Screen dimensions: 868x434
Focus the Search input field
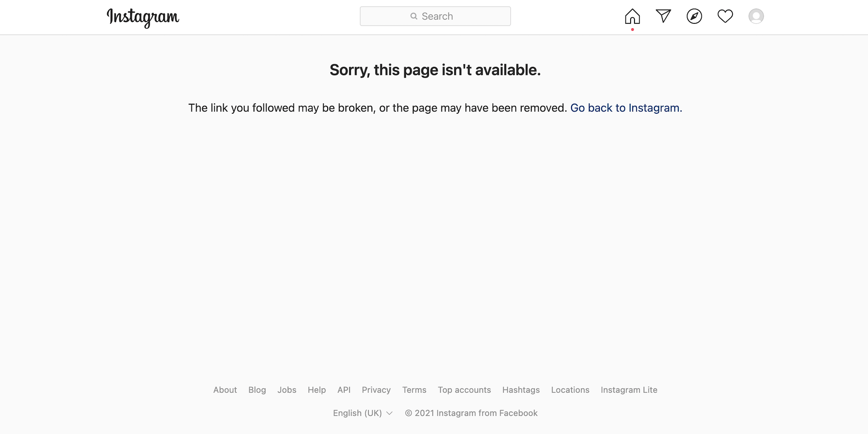click(x=435, y=16)
